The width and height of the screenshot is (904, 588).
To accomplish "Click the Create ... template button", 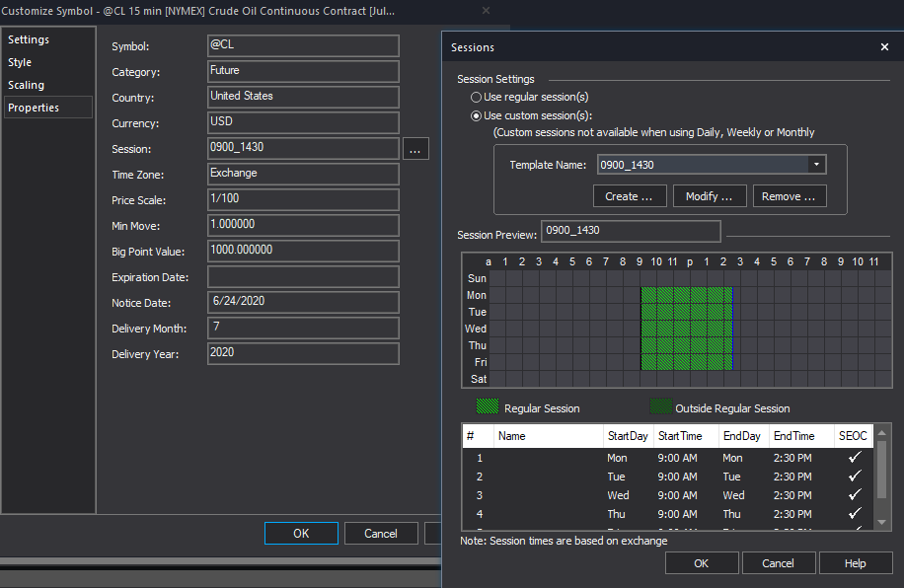I will point(630,196).
